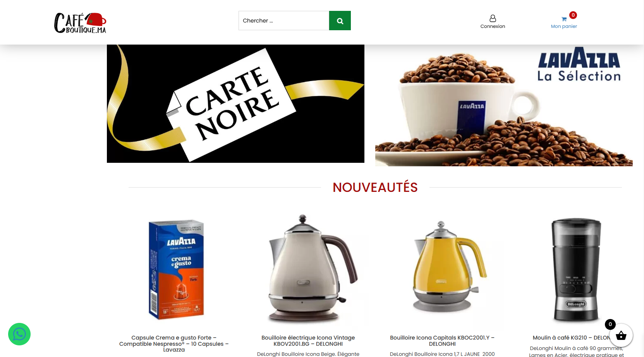Image resolution: width=644 pixels, height=357 pixels.
Task: Open the Carte Noire banner
Action: (235, 103)
